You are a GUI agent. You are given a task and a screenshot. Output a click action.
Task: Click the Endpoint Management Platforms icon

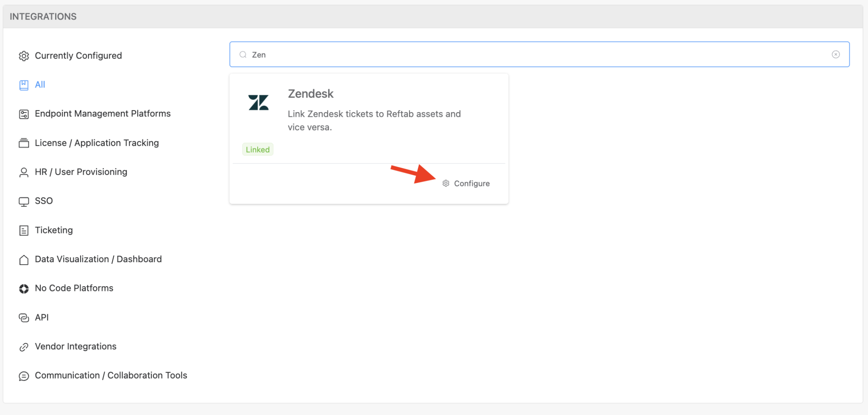(24, 114)
